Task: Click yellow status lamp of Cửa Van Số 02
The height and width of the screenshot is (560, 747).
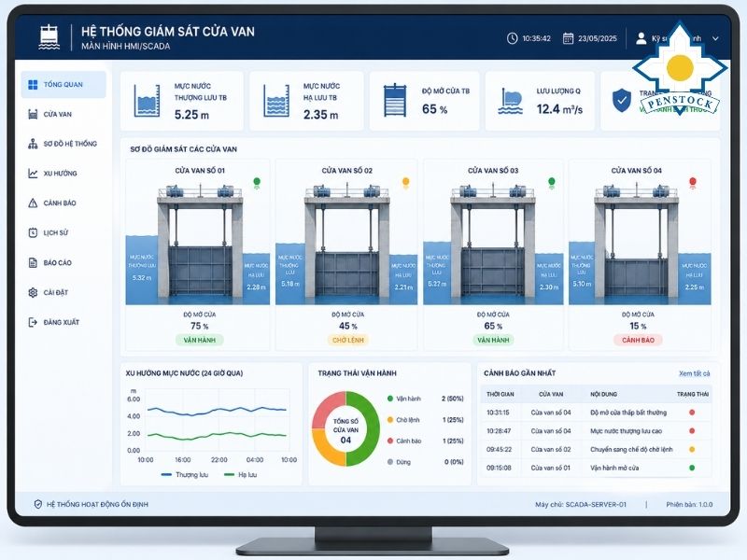Action: pos(406,182)
